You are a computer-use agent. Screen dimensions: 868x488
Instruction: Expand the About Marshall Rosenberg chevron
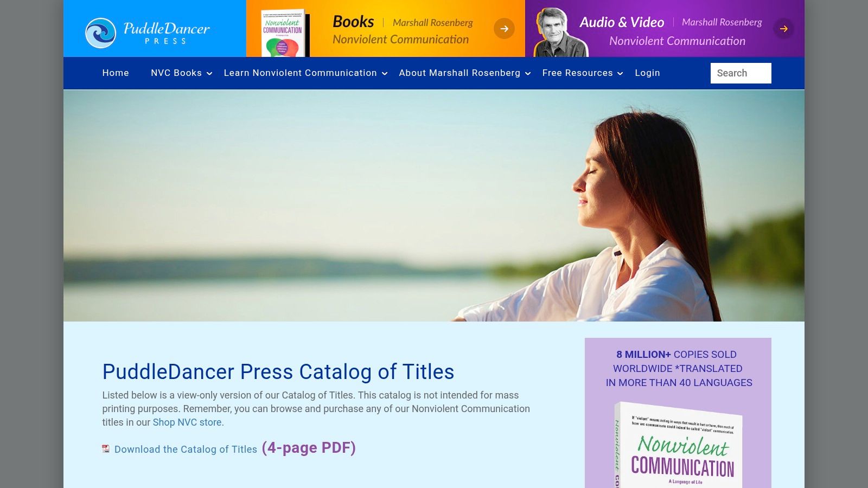(528, 74)
